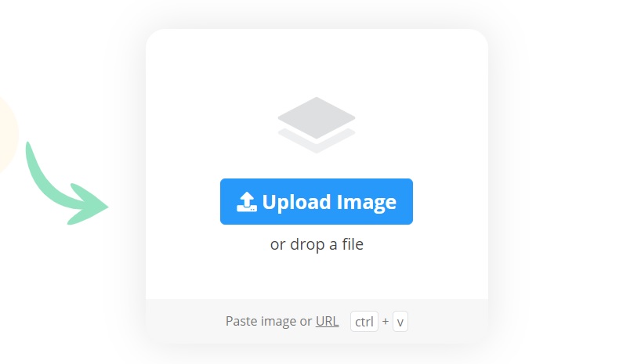Click the thin tail of the green arrow

pyautogui.click(x=33, y=164)
